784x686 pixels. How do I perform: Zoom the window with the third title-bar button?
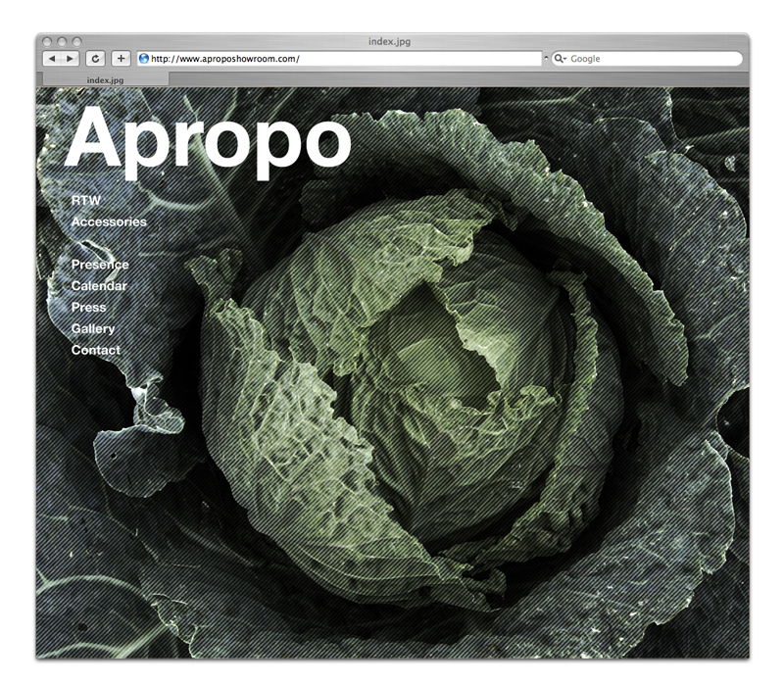pyautogui.click(x=76, y=41)
